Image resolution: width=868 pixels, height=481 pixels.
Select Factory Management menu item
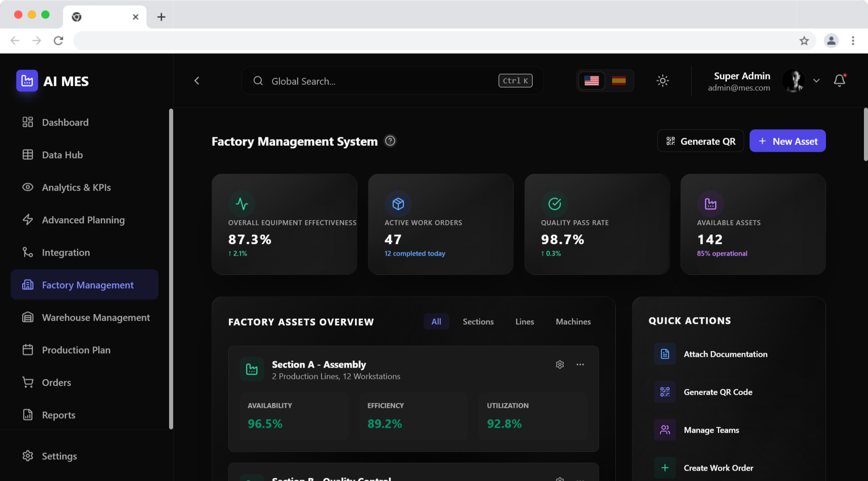click(x=84, y=285)
